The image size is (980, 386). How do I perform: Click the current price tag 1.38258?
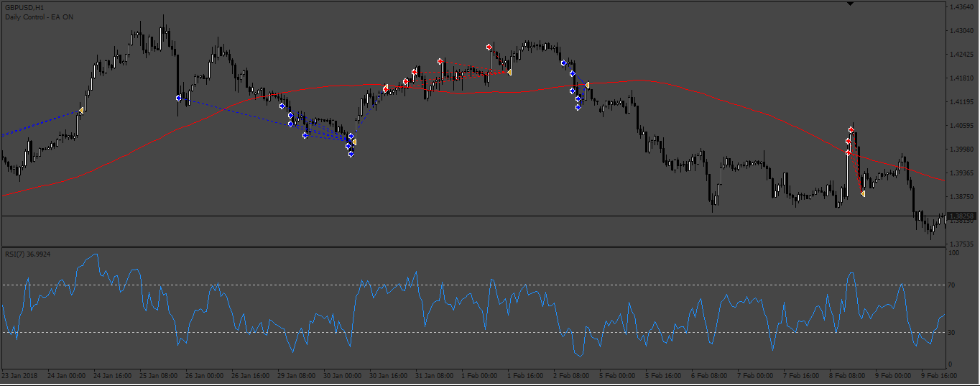click(x=961, y=216)
